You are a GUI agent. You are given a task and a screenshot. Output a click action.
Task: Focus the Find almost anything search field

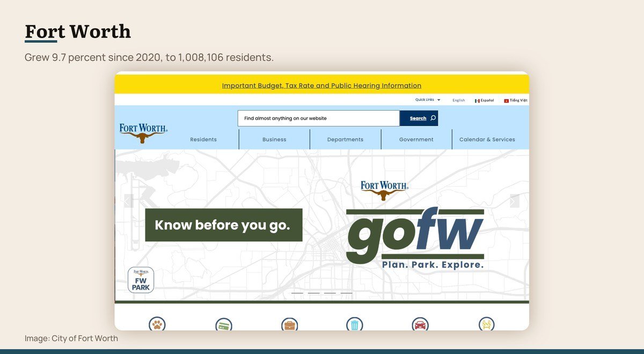[319, 118]
